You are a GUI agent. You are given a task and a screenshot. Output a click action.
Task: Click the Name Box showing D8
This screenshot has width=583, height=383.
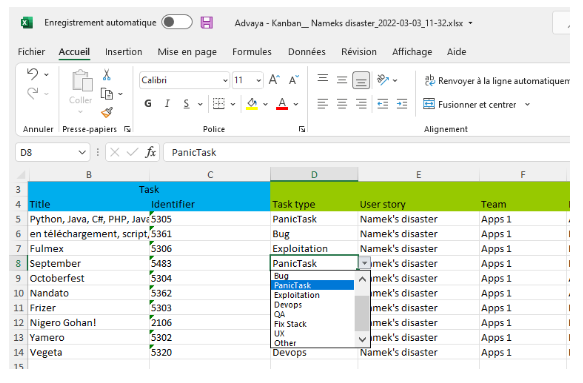click(52, 152)
